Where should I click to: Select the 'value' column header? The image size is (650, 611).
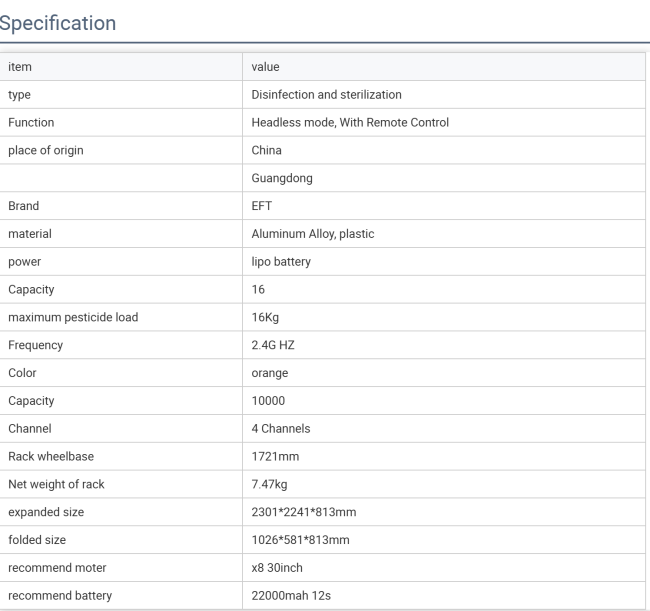[x=265, y=67]
